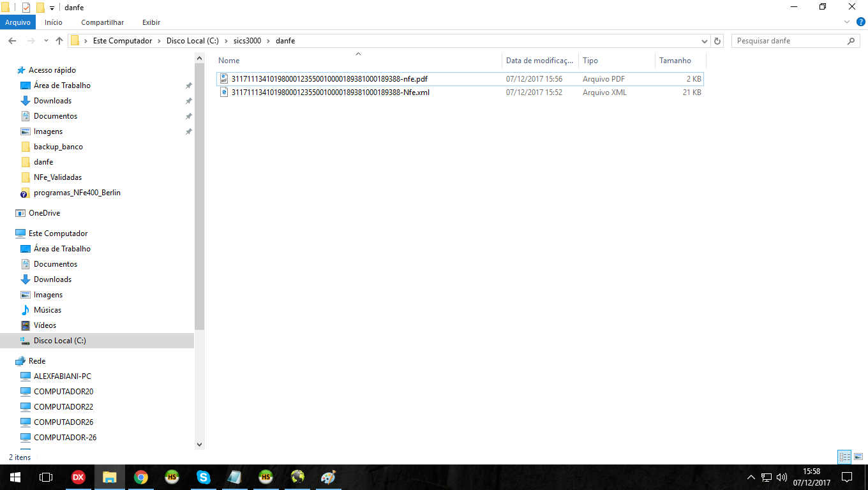Click danfe breadcrumb in address bar

coord(285,41)
